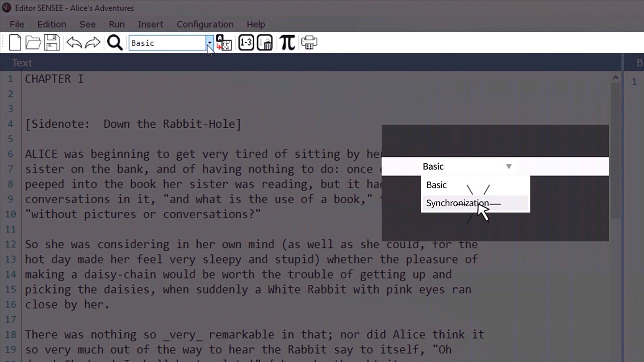
Task: Open the File menu
Action: click(x=17, y=24)
